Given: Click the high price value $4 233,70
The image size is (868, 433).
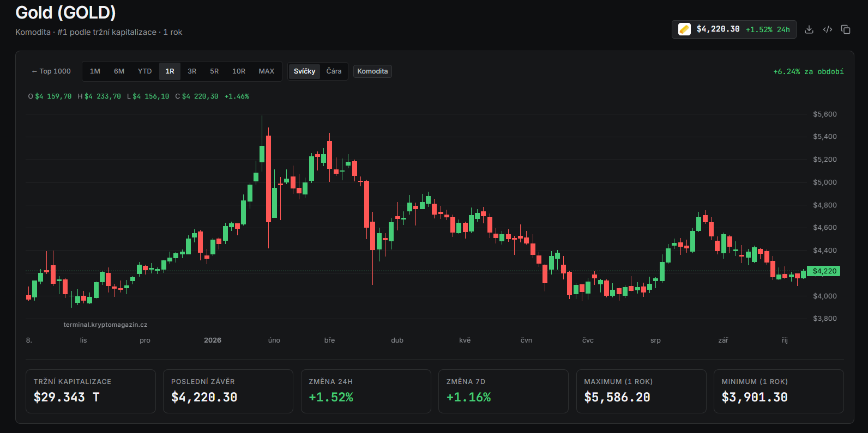Looking at the screenshot, I should coord(103,96).
